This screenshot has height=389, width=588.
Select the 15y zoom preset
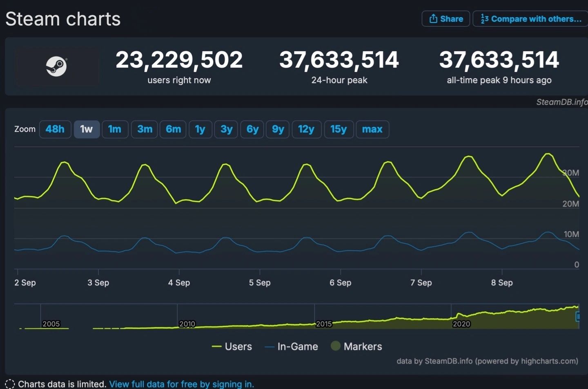coord(339,129)
